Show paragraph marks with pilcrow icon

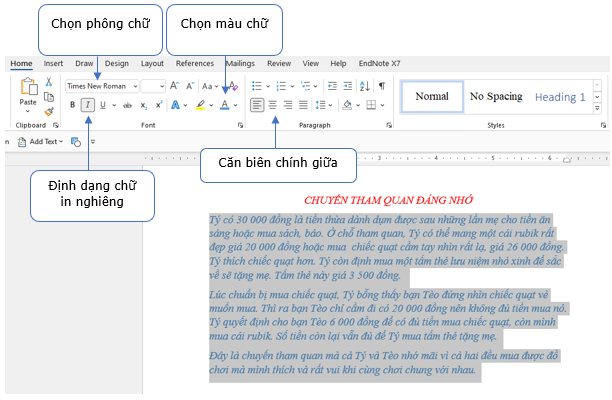(x=381, y=86)
